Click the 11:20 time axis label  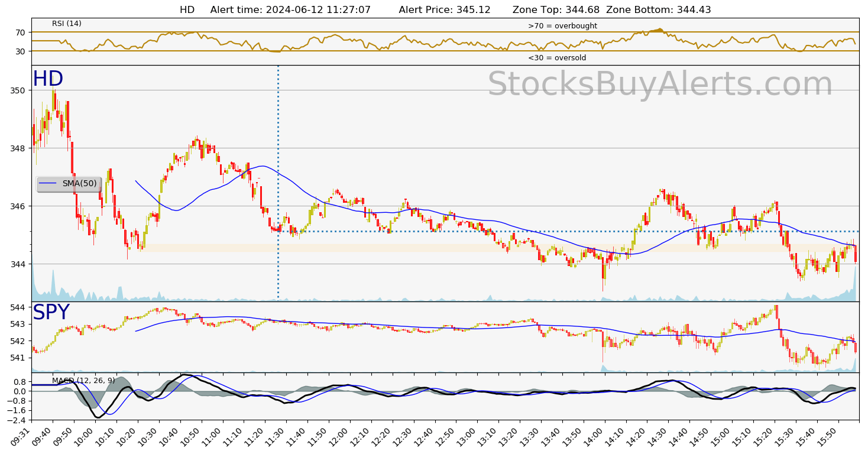coord(254,436)
